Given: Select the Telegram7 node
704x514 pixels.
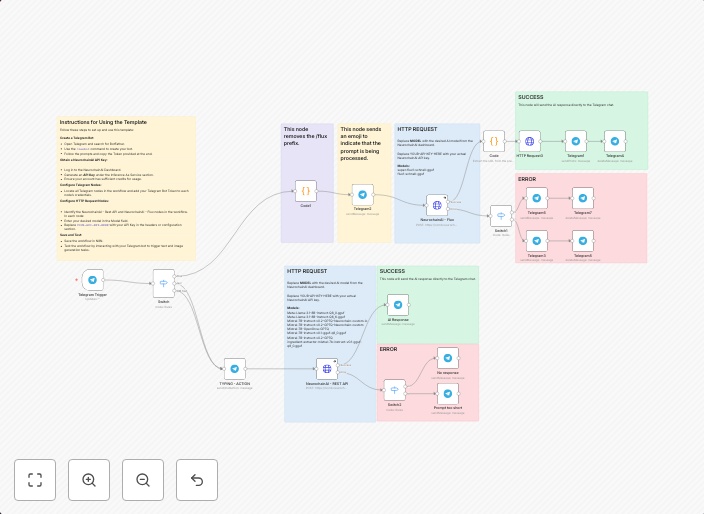Looking at the screenshot, I should (583, 198).
